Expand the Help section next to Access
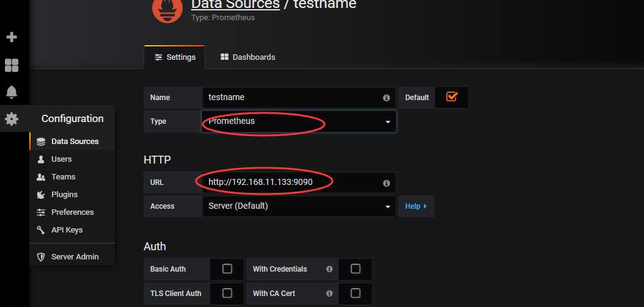Screen dimensions: 644x307 pos(416,206)
